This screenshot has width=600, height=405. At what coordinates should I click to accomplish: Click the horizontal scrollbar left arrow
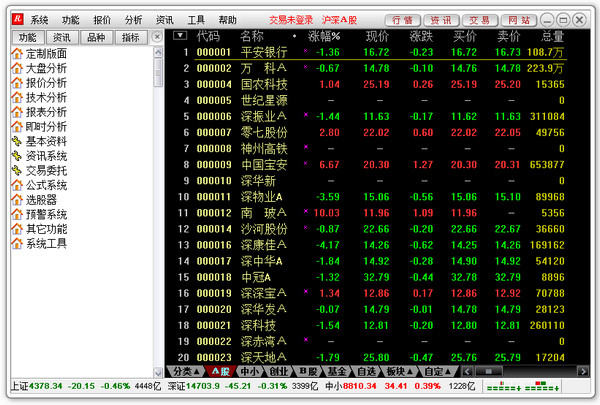467,371
